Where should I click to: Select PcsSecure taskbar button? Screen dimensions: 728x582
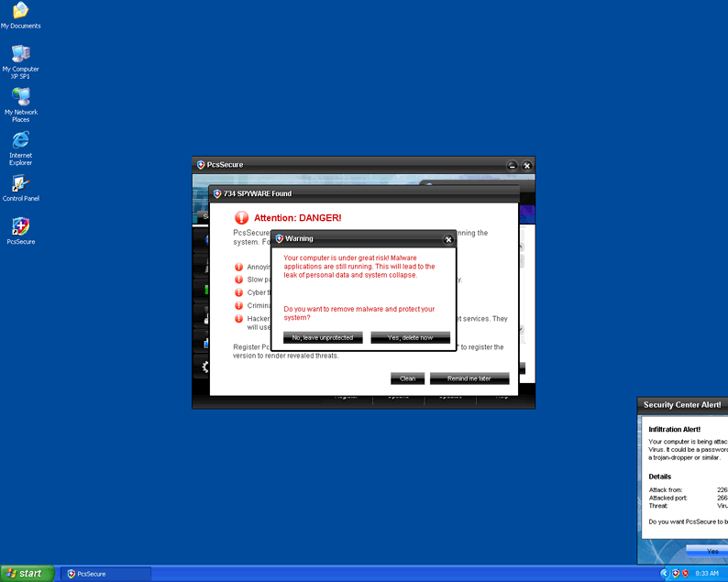pos(105,574)
